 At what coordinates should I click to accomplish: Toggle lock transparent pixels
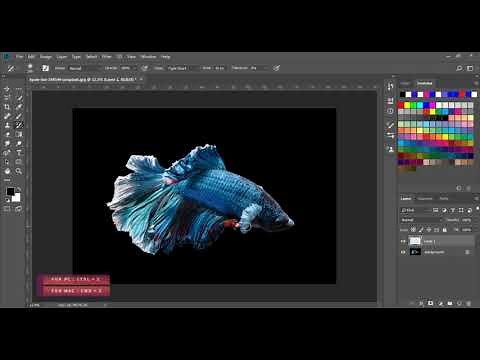413,230
